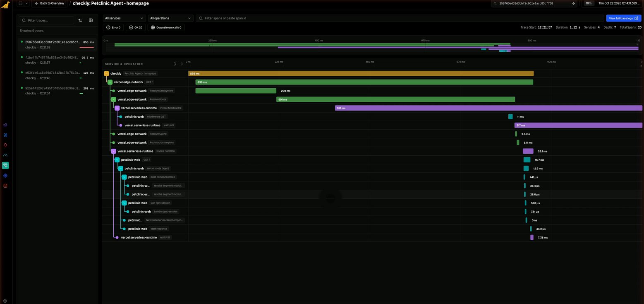The image size is (644, 304).
Task: Collapse petclinic-web GET /get-session span
Action: tap(124, 203)
